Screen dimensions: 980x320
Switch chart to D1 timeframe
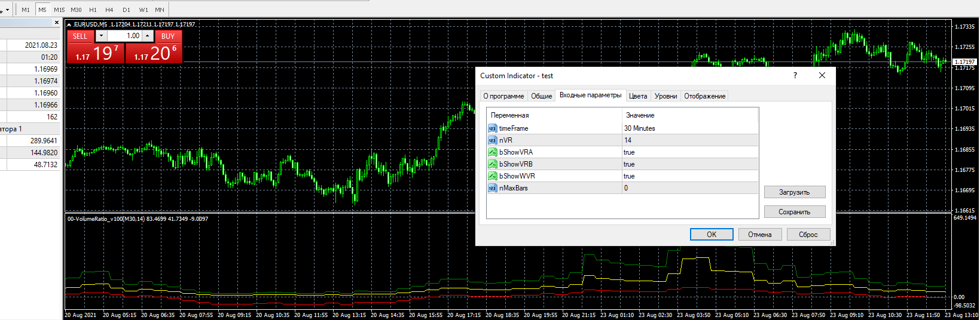(126, 10)
